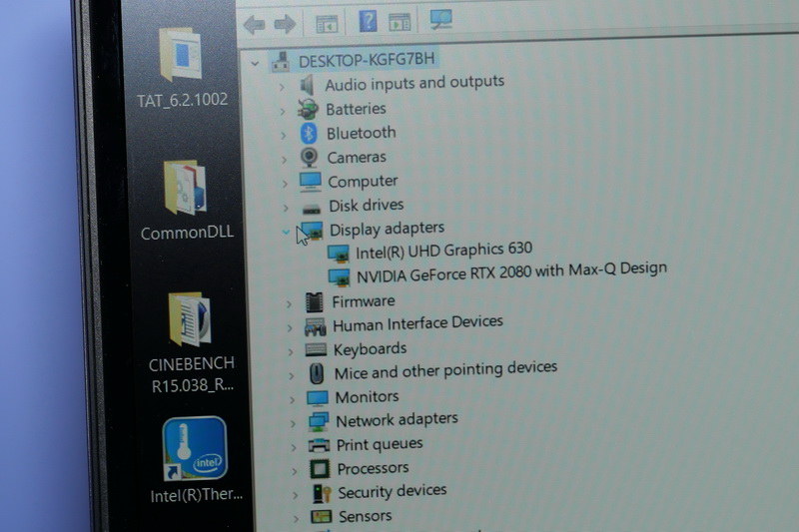Image resolution: width=799 pixels, height=532 pixels.
Task: Click the NVIDIA GeForce RTX 2080 device icon
Action: 340,276
